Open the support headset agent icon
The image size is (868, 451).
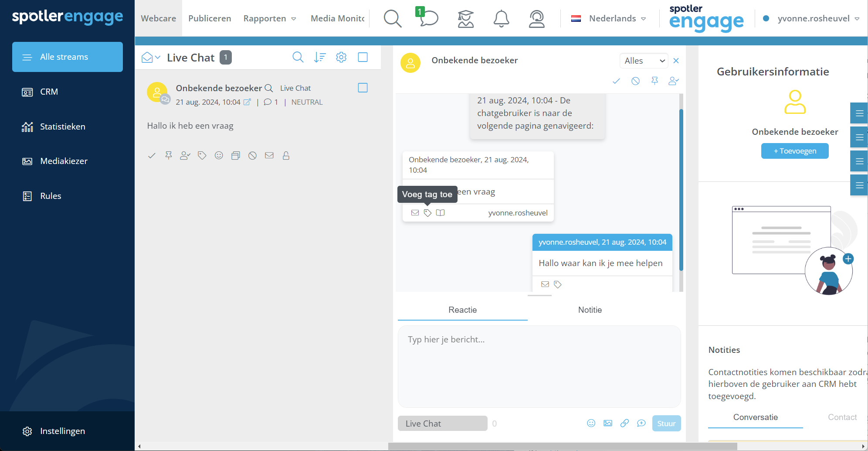tap(536, 19)
